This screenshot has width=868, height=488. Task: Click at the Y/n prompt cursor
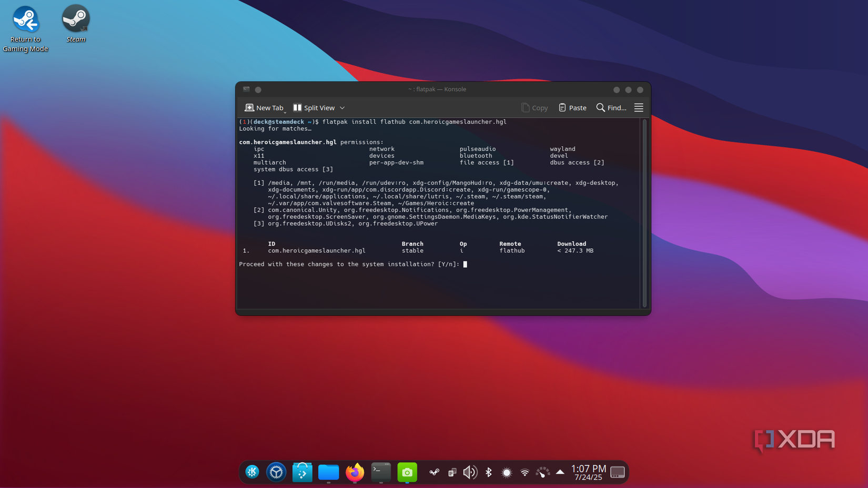point(465,265)
